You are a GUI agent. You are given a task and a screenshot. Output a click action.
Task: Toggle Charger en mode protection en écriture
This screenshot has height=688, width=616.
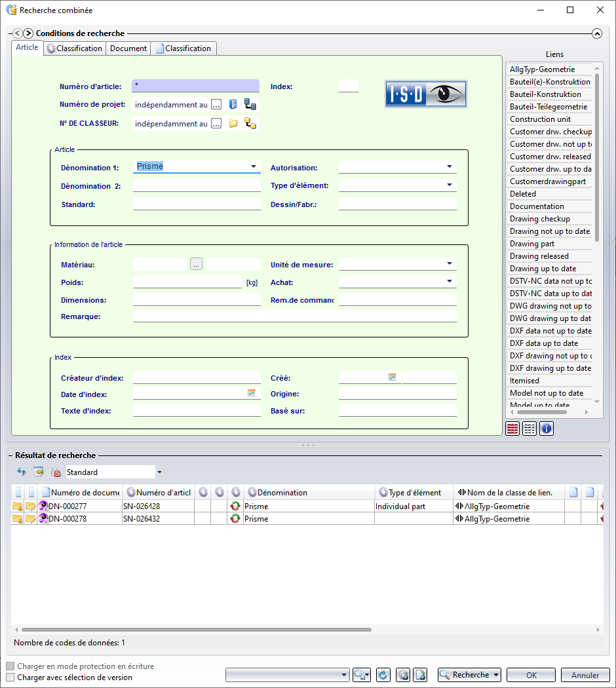coord(10,666)
